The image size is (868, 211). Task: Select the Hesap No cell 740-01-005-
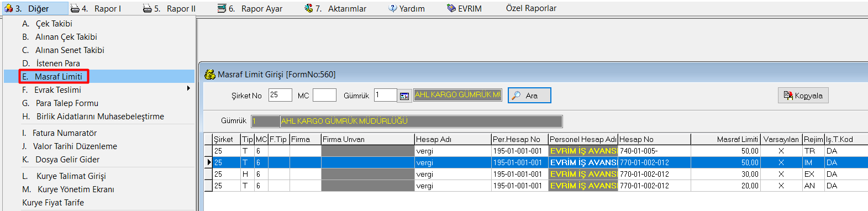(654, 151)
